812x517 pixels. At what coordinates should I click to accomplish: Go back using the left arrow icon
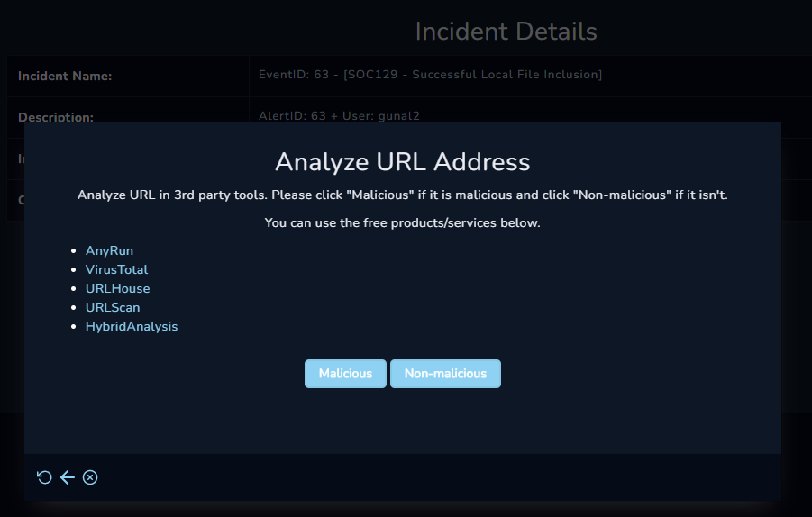pyautogui.click(x=68, y=477)
